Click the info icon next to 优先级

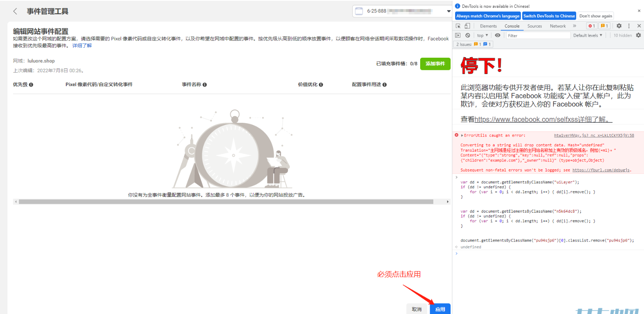(x=31, y=84)
